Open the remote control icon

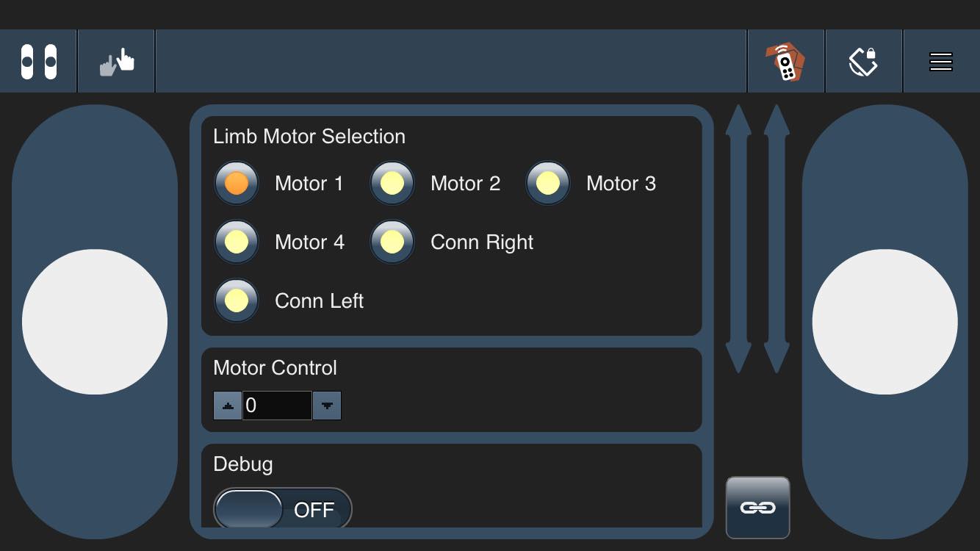coord(785,62)
